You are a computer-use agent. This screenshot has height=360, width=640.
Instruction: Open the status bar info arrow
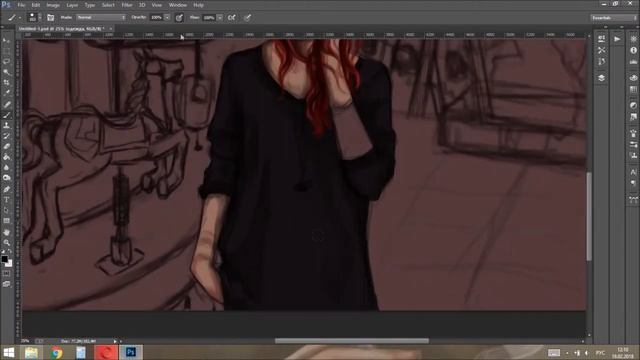pos(115,341)
